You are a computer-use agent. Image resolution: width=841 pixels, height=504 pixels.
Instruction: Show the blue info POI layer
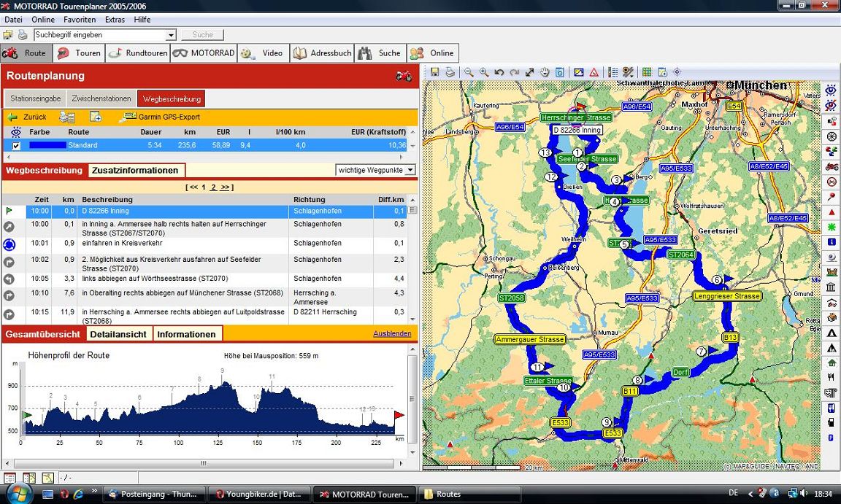[x=832, y=242]
